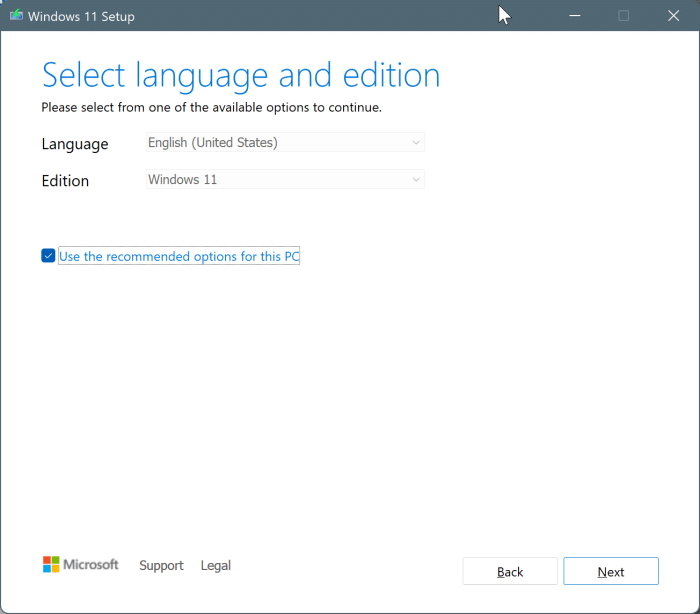This screenshot has width=700, height=614.
Task: Open the Support link
Action: 161,565
